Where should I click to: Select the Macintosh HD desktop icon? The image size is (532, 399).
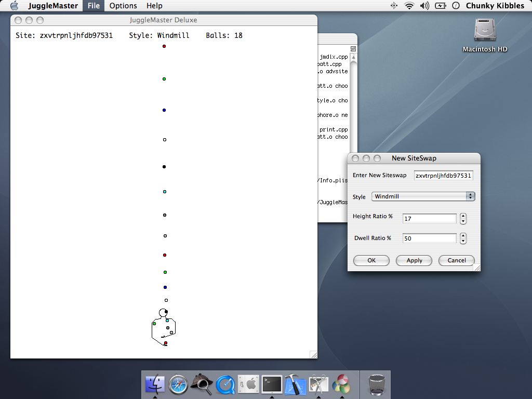[x=485, y=35]
